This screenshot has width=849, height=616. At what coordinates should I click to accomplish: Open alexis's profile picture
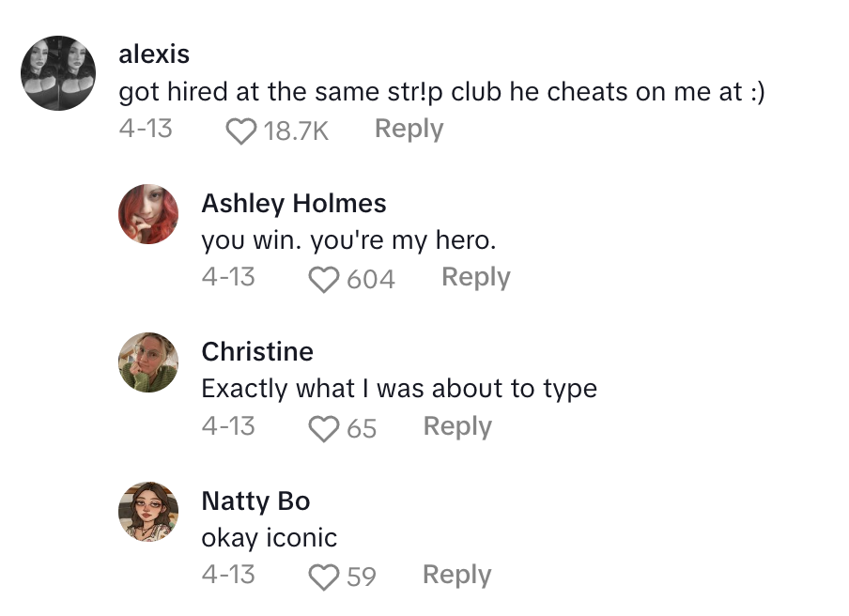pos(58,73)
